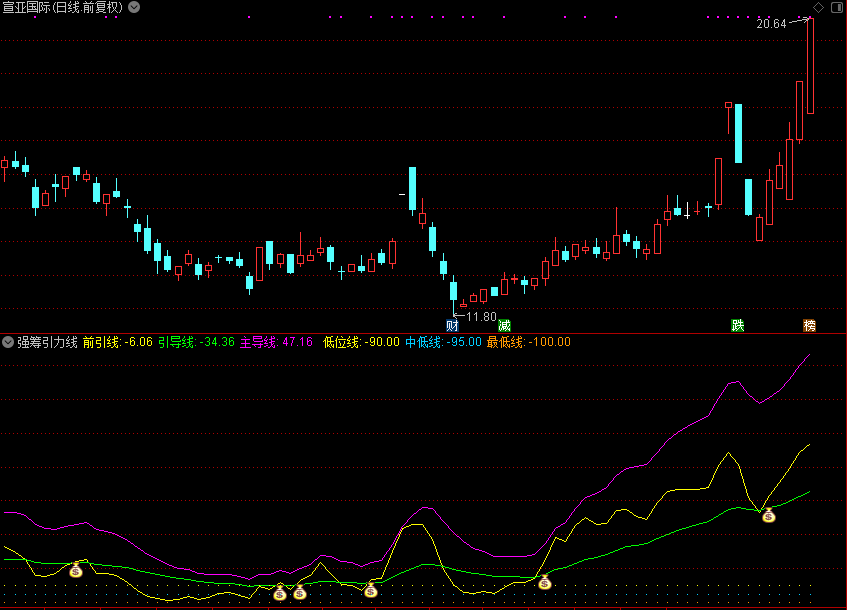Open the dropdown next to 宣亚国际 title

134,7
